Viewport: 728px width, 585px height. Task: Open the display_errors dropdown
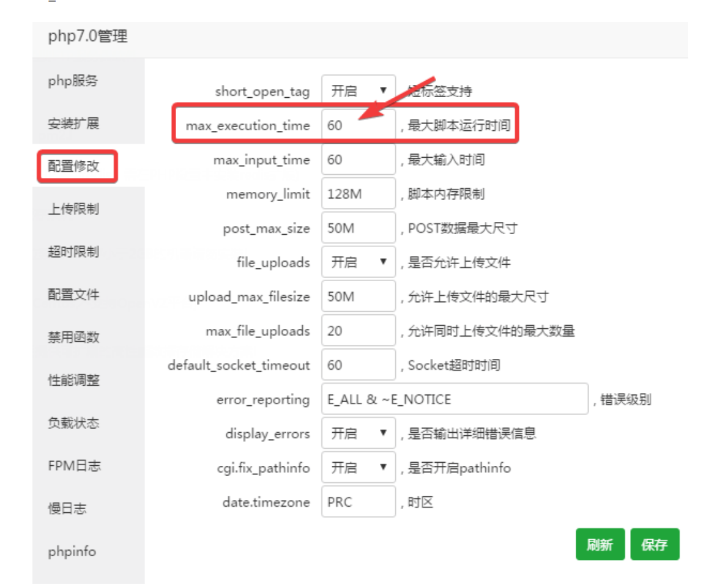[x=358, y=434]
